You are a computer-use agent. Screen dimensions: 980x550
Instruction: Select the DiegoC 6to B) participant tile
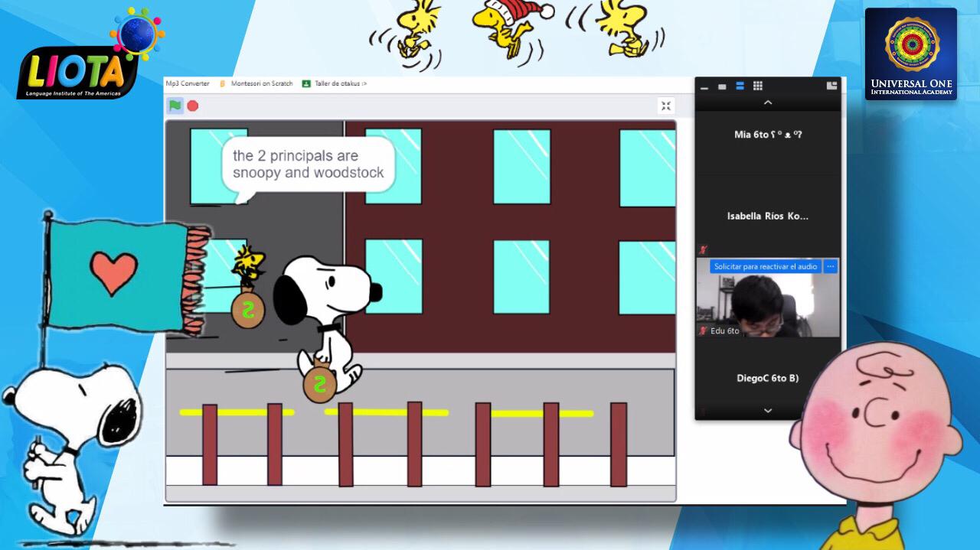768,379
